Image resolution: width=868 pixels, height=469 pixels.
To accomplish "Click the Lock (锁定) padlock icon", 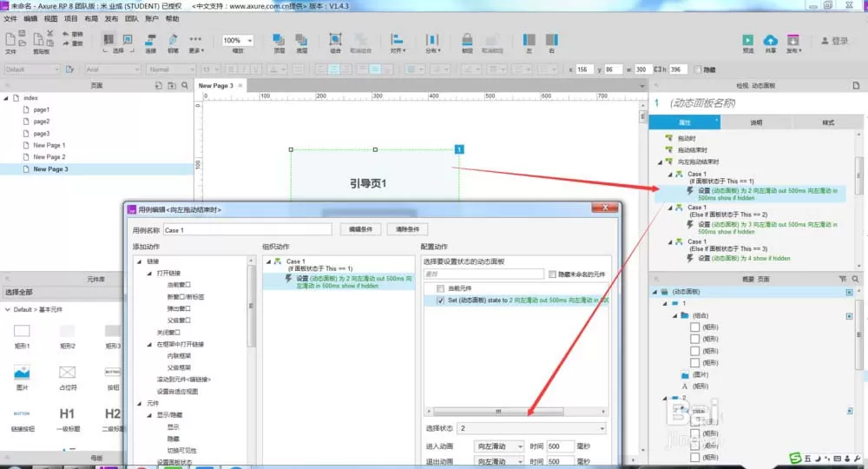I will tap(467, 39).
